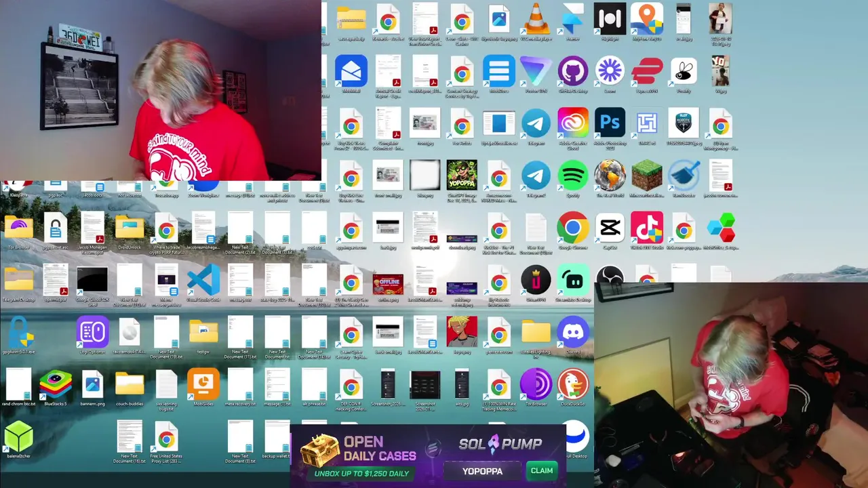868x488 pixels.
Task: Open the couch-buddies folder
Action: point(130,385)
